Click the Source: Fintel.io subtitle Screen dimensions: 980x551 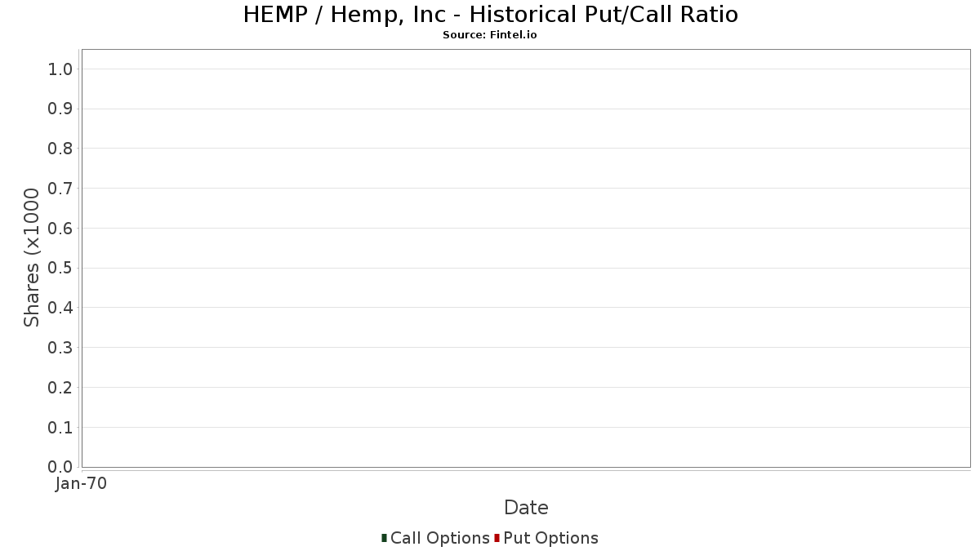(490, 35)
